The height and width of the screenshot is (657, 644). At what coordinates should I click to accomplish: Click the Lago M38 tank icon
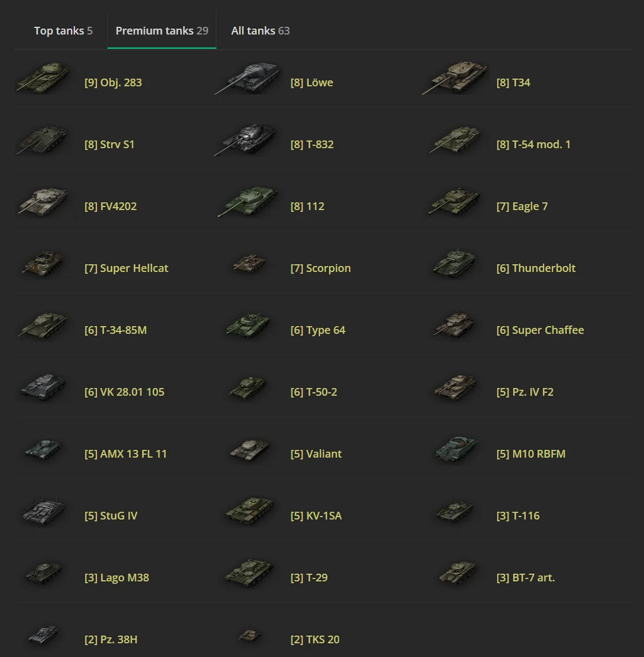44,573
